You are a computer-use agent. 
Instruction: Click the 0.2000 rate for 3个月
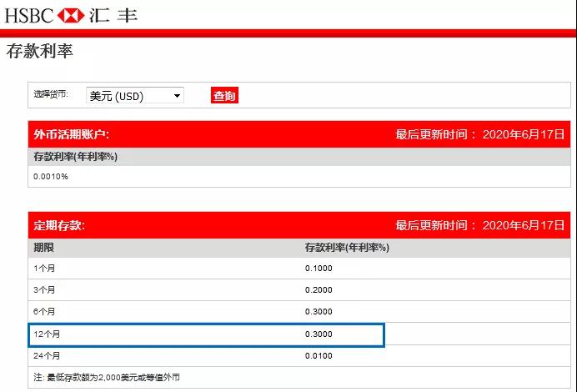click(319, 289)
